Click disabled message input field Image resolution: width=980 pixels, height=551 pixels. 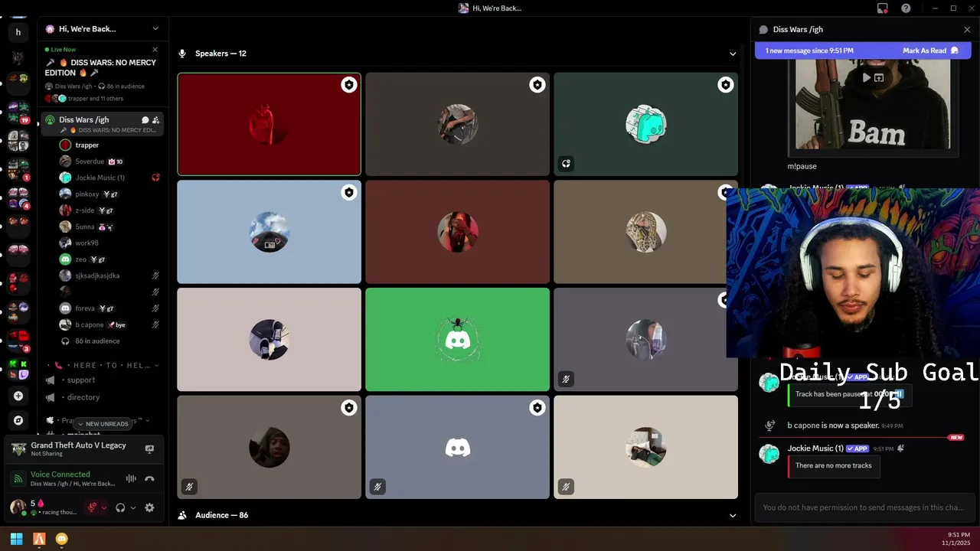pyautogui.click(x=863, y=507)
